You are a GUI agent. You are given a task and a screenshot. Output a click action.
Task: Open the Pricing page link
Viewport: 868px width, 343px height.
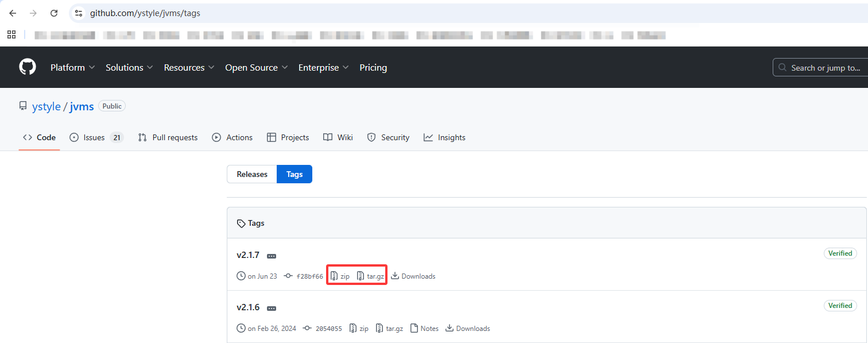373,67
